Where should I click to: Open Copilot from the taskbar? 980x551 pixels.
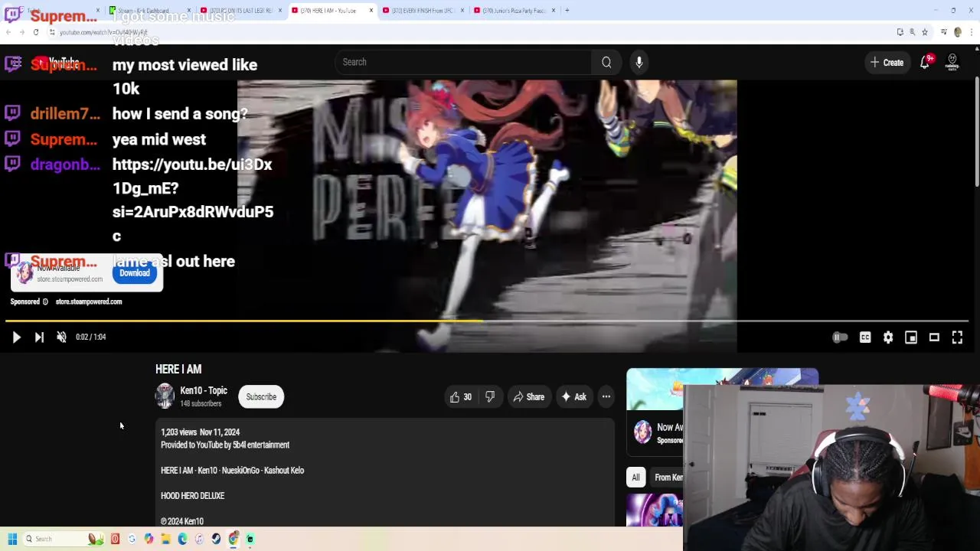point(149,539)
